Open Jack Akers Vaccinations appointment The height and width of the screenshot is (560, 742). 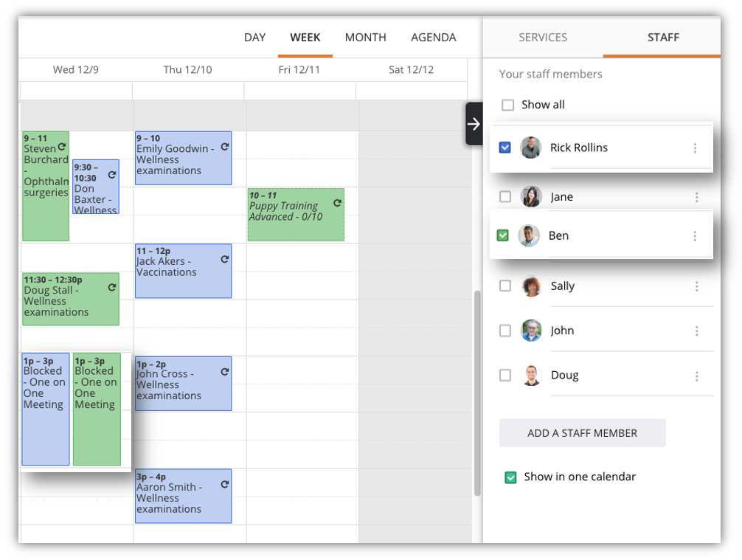point(183,271)
